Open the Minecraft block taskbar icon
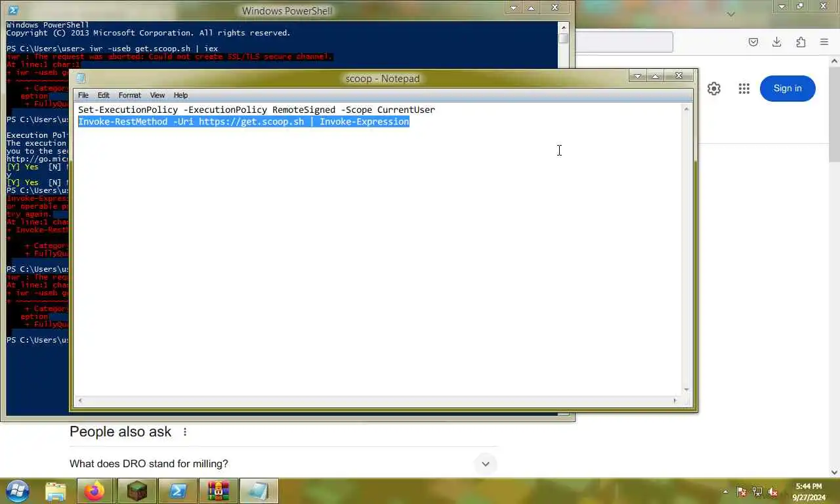 136,491
